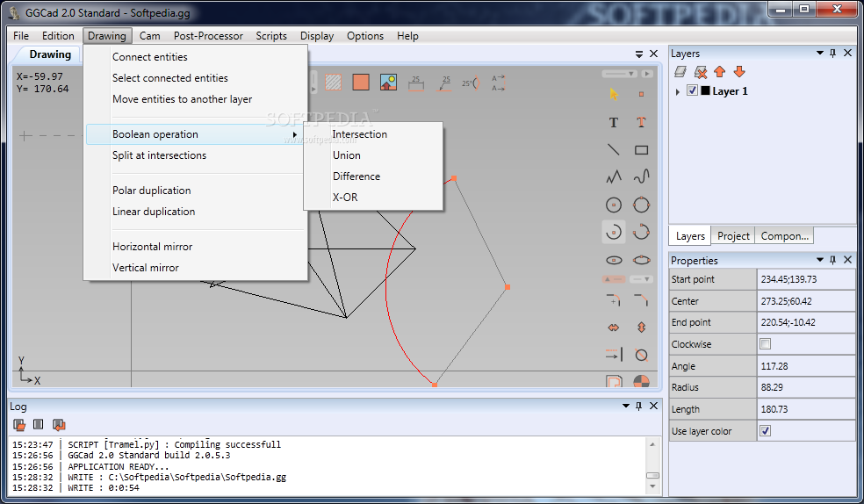The height and width of the screenshot is (504, 864).
Task: Select the point tool
Action: [641, 94]
